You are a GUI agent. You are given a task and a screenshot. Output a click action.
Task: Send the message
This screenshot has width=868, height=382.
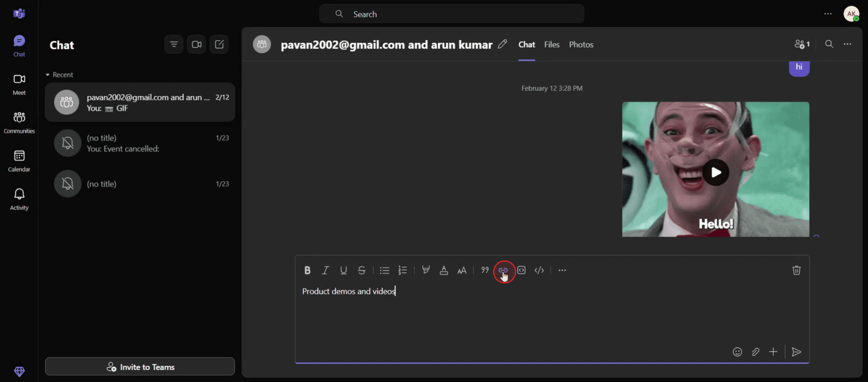(796, 352)
